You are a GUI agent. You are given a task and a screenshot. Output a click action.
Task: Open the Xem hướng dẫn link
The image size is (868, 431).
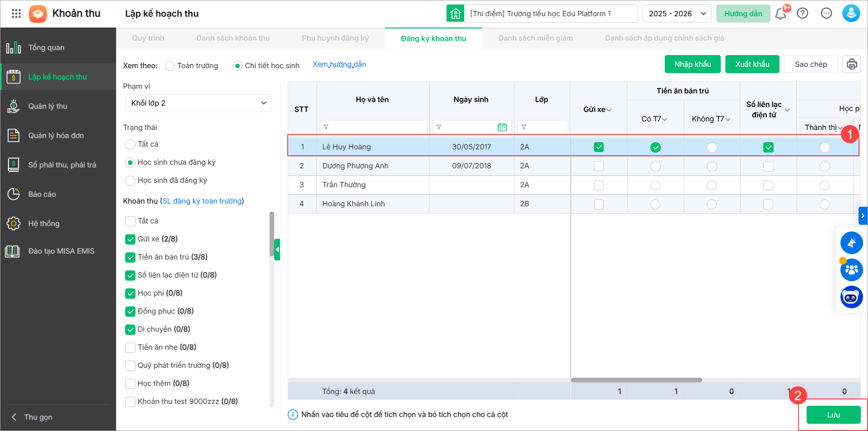coord(339,65)
